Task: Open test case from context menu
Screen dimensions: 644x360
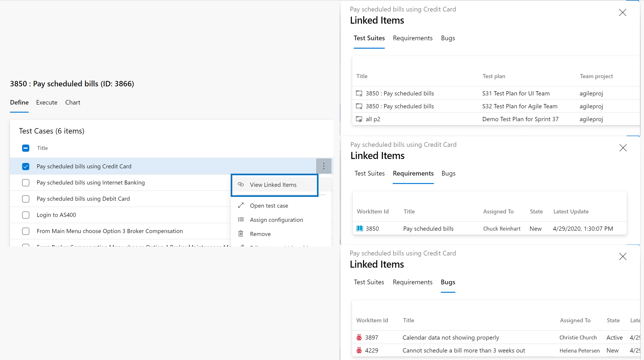Action: [x=269, y=205]
